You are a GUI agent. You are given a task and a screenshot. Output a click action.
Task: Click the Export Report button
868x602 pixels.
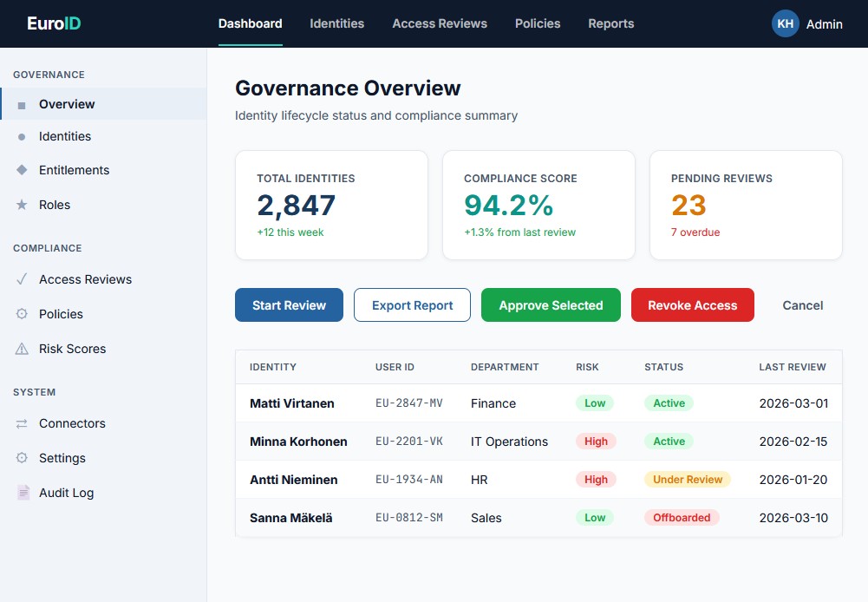click(x=412, y=304)
